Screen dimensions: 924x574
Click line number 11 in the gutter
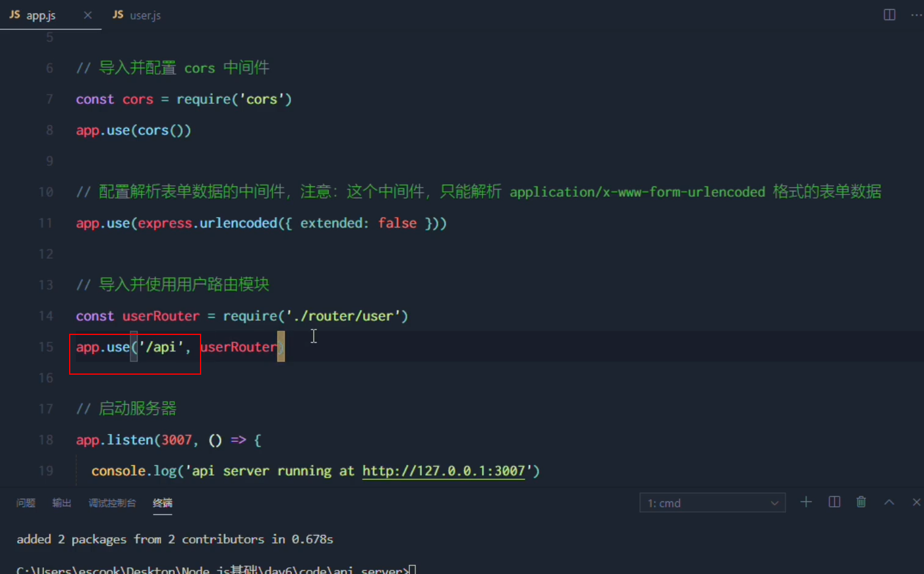[46, 223]
